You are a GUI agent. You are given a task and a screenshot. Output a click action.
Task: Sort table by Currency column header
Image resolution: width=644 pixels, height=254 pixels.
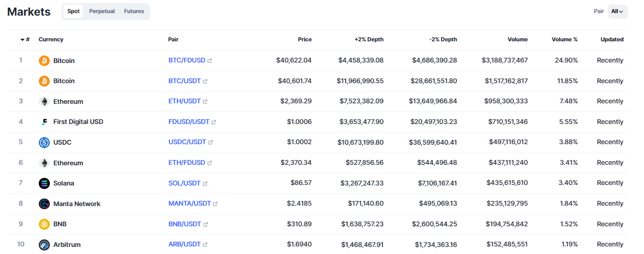click(51, 39)
